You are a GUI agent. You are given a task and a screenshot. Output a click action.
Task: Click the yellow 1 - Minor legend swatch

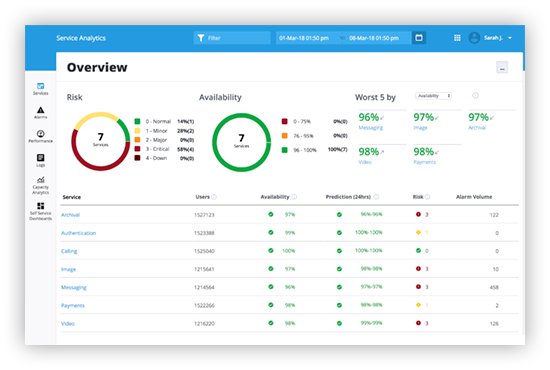(138, 130)
